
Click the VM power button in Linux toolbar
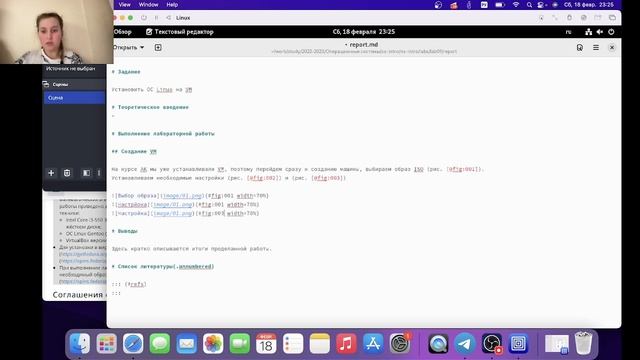(x=144, y=18)
